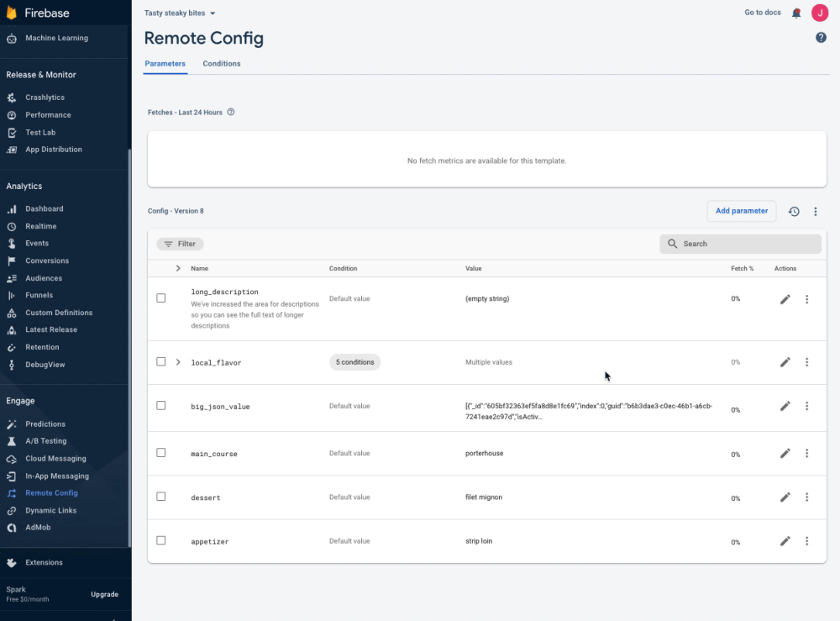The height and width of the screenshot is (621, 840).
Task: Open the Tasty steaky bites project dropdown
Action: pos(180,13)
